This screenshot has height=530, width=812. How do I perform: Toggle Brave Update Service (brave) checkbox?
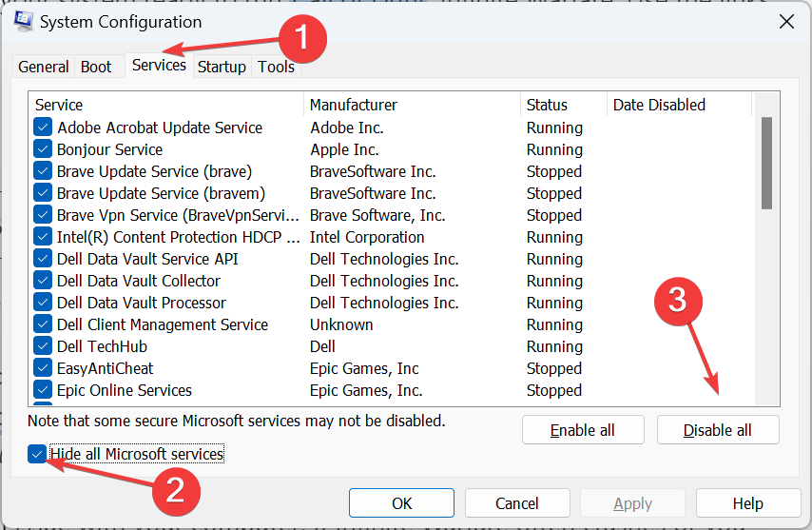pyautogui.click(x=43, y=171)
